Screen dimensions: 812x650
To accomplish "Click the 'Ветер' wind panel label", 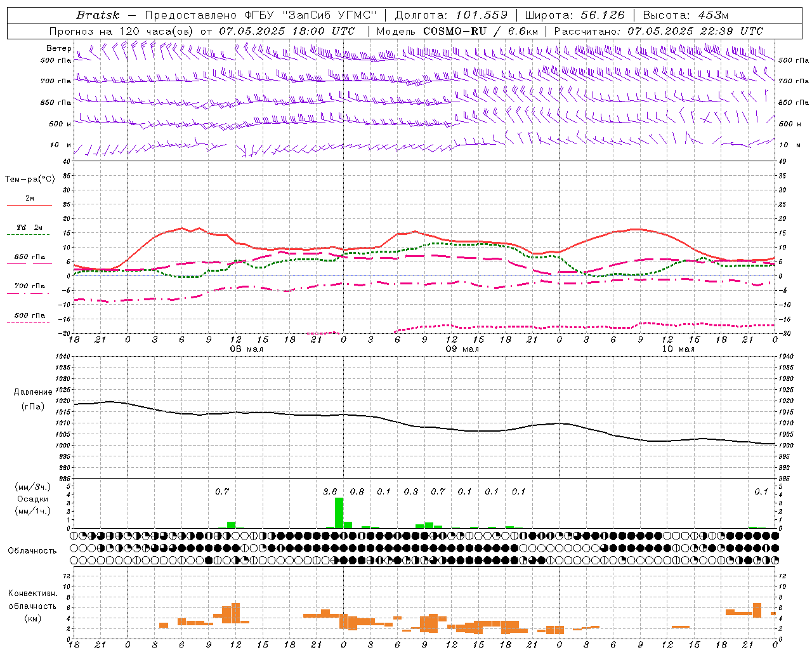I will (58, 48).
